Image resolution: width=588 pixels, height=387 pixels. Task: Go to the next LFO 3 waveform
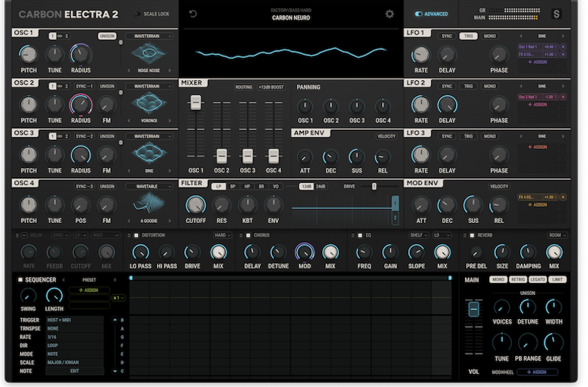(563, 136)
